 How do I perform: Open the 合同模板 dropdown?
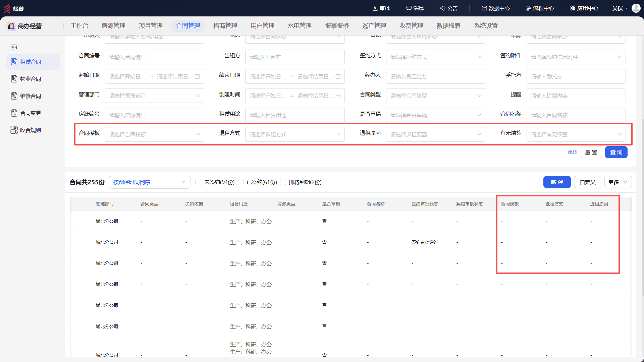(154, 134)
